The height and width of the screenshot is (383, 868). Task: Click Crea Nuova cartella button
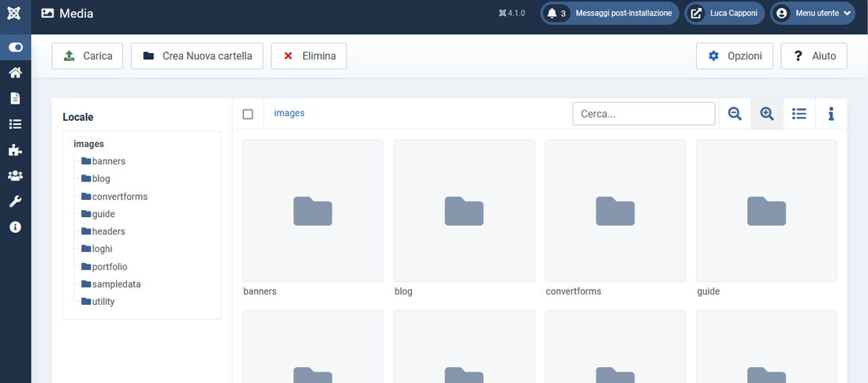click(x=197, y=56)
